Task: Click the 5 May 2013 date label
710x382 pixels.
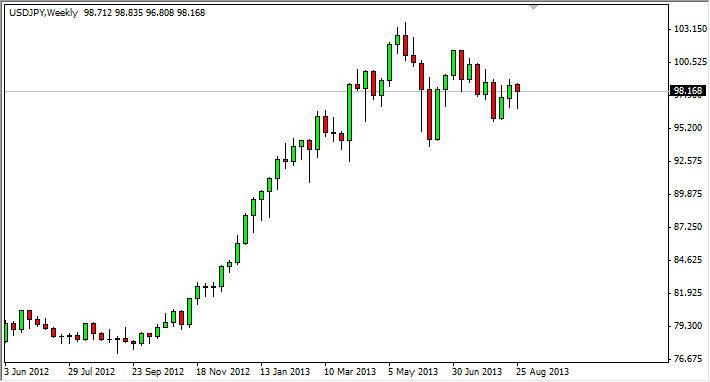Action: click(x=413, y=372)
